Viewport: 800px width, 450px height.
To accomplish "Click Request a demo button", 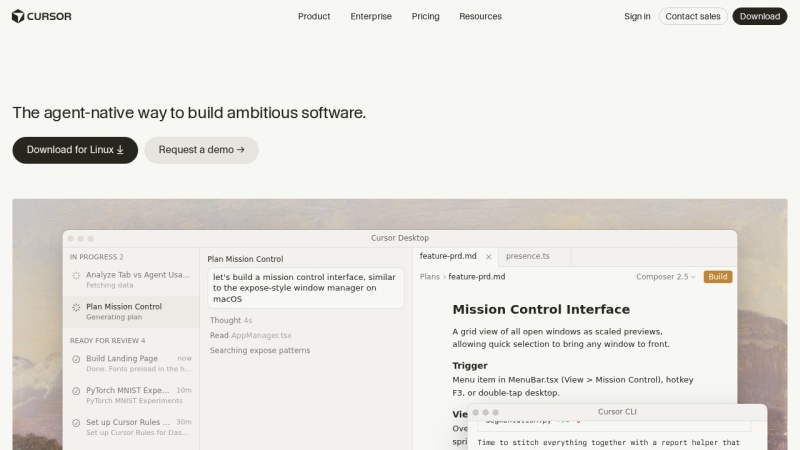I will click(202, 150).
